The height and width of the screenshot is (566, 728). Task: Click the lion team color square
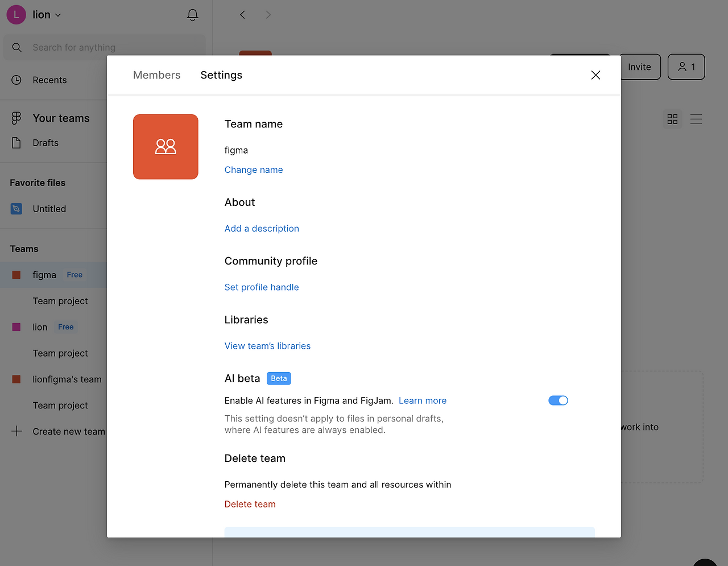click(16, 327)
